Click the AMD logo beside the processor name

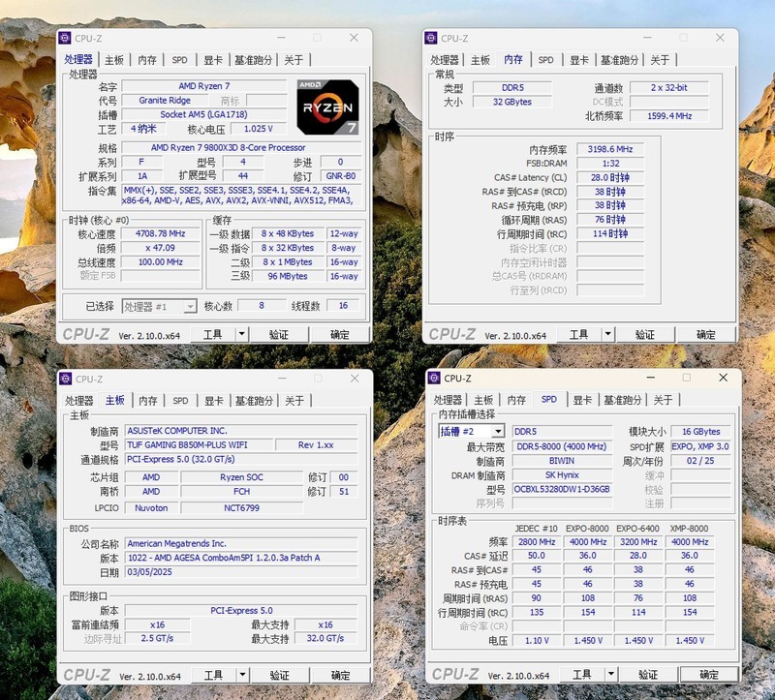point(310,82)
